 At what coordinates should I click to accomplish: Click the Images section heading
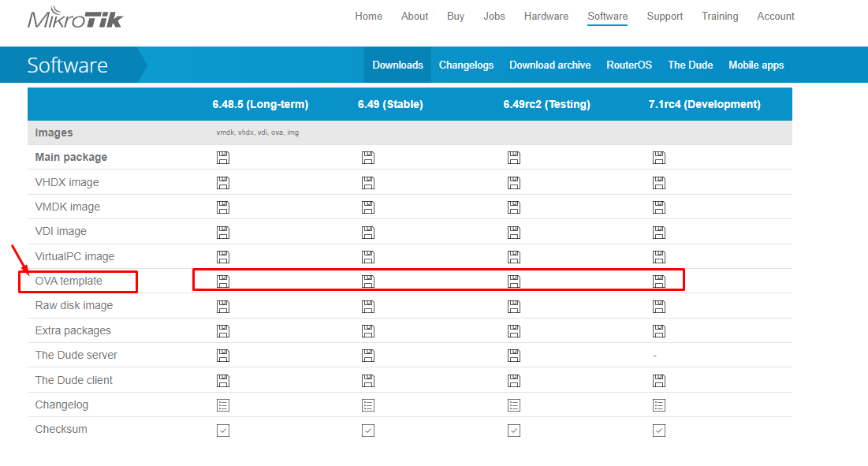click(x=54, y=132)
